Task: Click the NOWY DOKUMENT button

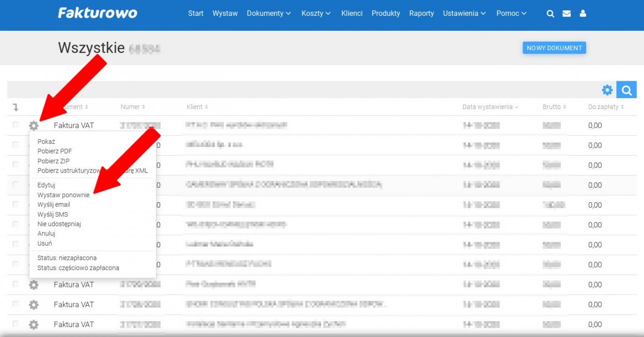Action: [554, 48]
